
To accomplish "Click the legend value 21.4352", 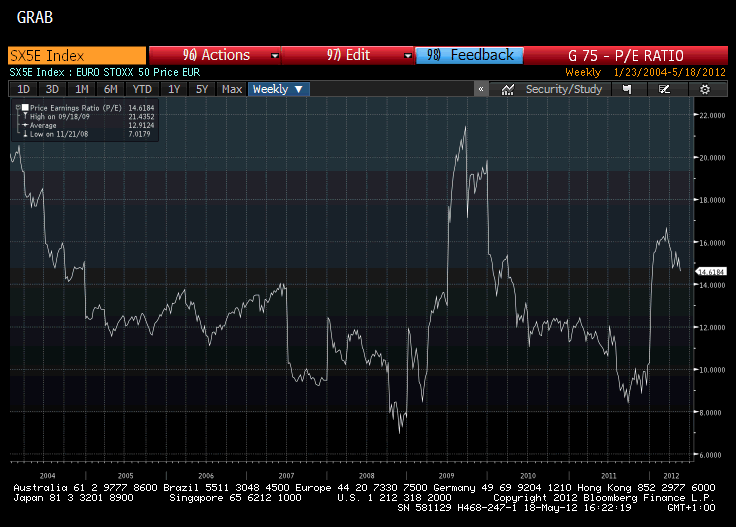I will coord(141,116).
